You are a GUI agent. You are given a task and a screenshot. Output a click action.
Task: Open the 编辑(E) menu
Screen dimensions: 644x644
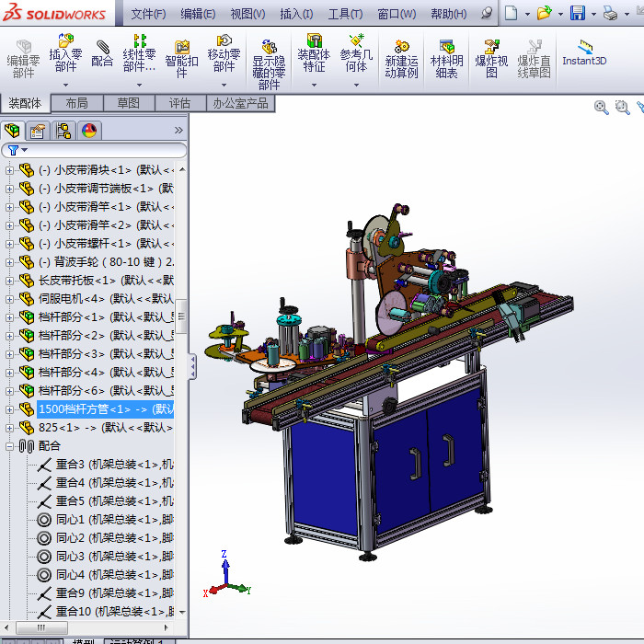[198, 14]
